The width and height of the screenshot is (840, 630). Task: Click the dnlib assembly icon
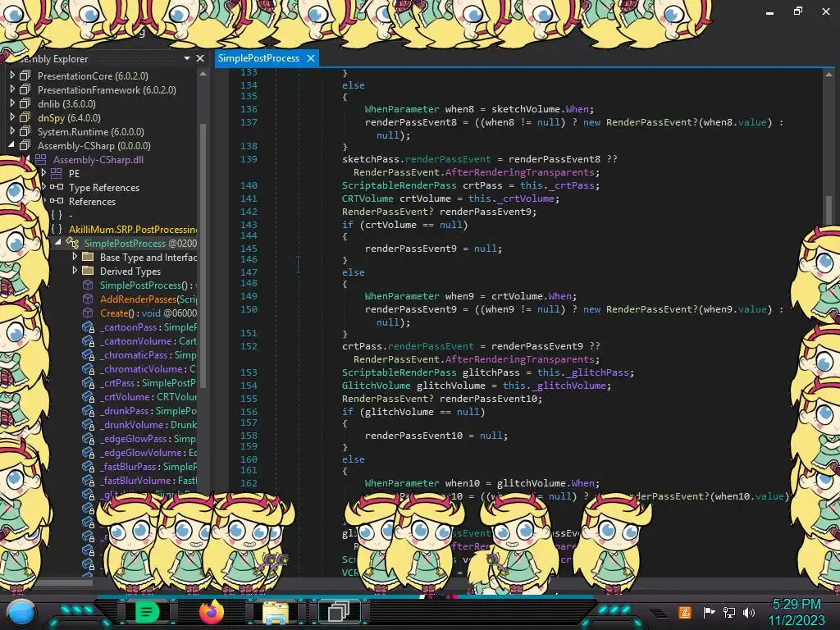click(x=25, y=103)
